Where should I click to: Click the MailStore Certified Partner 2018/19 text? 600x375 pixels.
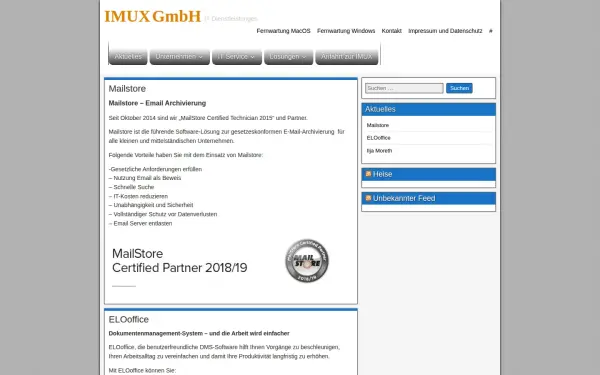pyautogui.click(x=179, y=261)
